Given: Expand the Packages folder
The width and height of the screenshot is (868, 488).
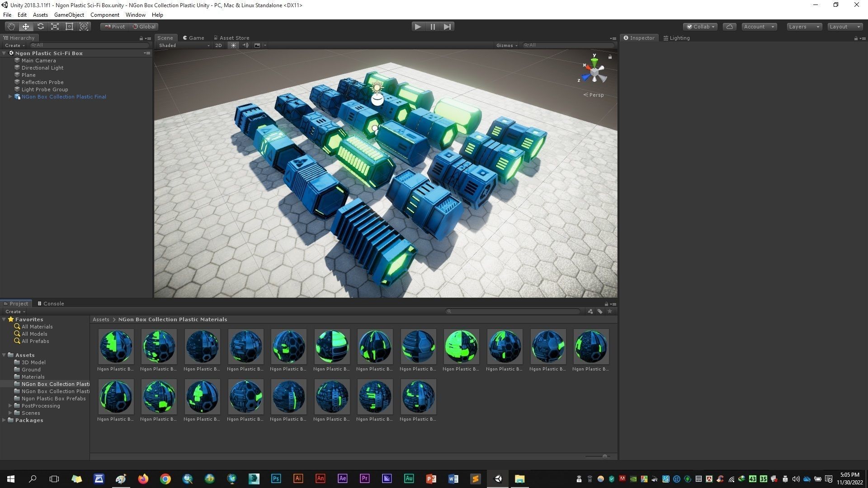Looking at the screenshot, I should pyautogui.click(x=4, y=420).
